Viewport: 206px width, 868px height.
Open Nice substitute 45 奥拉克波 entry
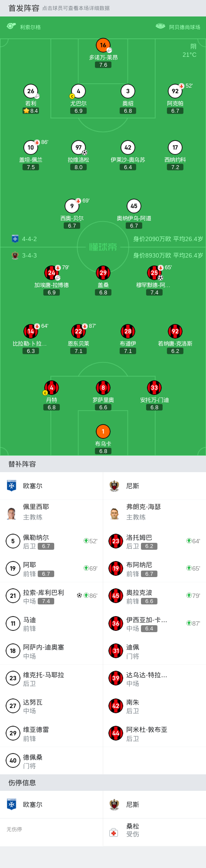(154, 596)
